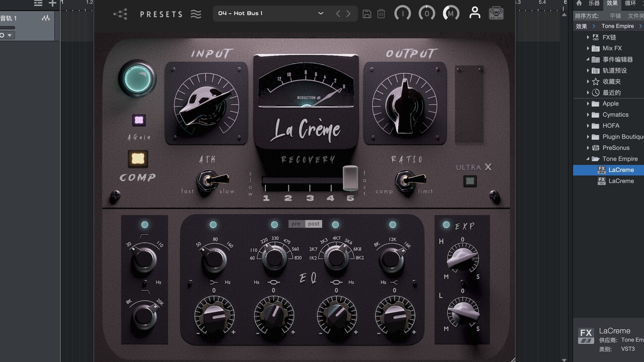Click the PRESETS label button
Screen dimensions: 644x362
pyautogui.click(x=161, y=14)
